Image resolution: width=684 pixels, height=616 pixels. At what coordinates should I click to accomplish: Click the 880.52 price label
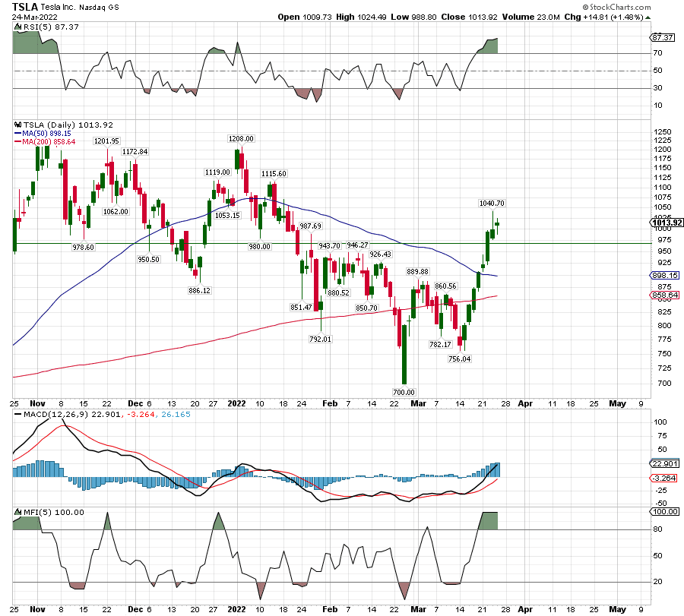tap(338, 292)
